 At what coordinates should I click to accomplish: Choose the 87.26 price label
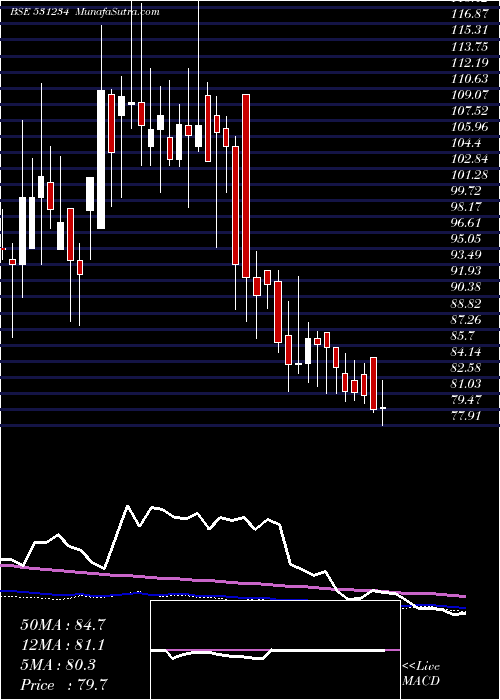click(467, 320)
